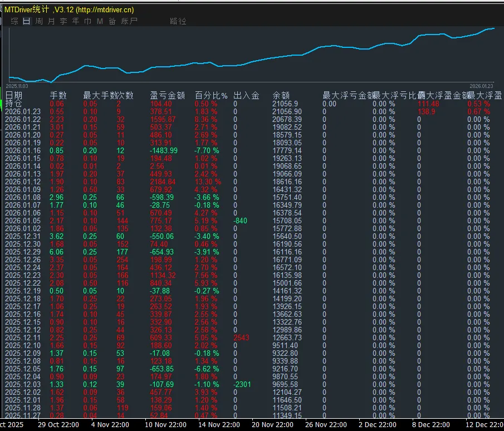
Task: Click the 254 trade count cell
Action: click(123, 259)
